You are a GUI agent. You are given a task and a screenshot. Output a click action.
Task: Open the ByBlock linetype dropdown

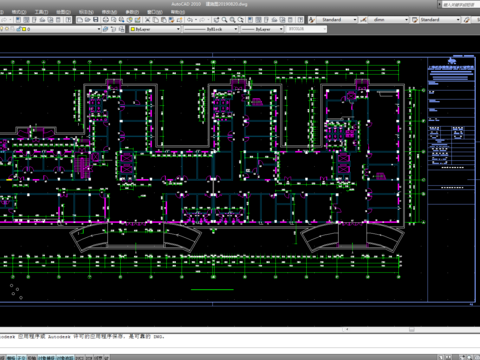pos(211,29)
